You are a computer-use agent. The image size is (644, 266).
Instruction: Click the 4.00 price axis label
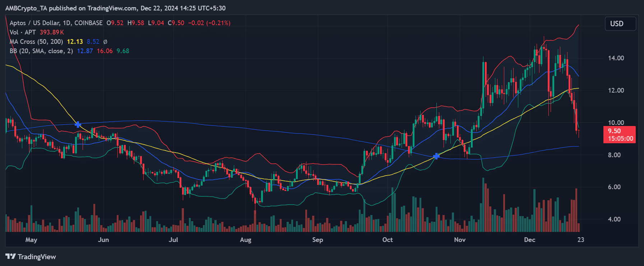point(614,219)
